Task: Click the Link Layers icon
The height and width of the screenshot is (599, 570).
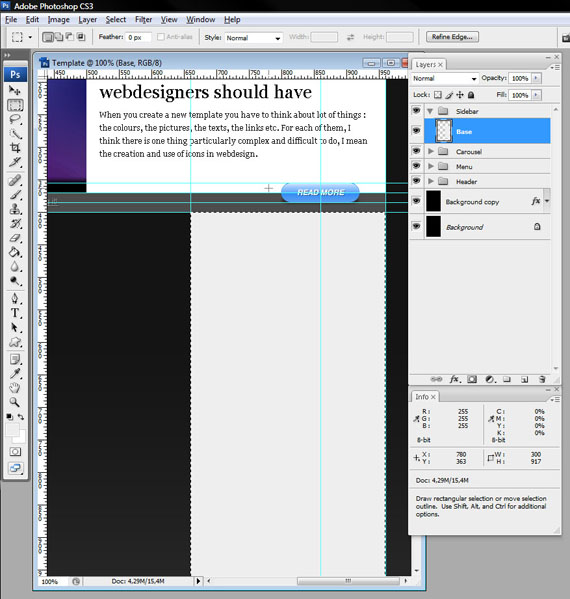Action: [436, 379]
